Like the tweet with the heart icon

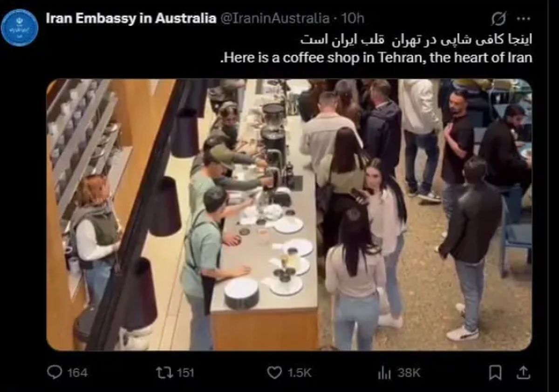coord(274,372)
